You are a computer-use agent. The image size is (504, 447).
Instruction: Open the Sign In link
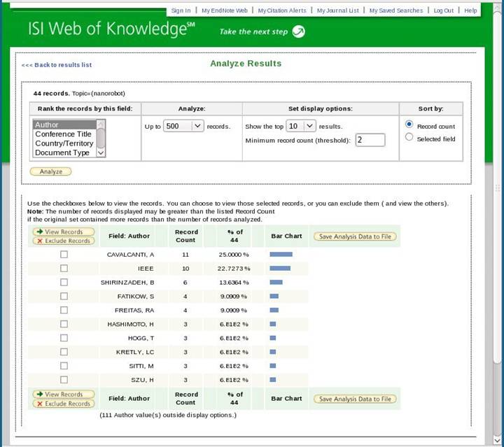click(x=181, y=10)
